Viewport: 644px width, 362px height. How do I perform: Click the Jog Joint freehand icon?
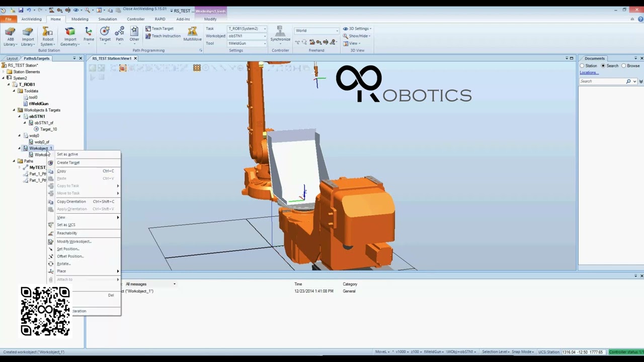click(312, 42)
